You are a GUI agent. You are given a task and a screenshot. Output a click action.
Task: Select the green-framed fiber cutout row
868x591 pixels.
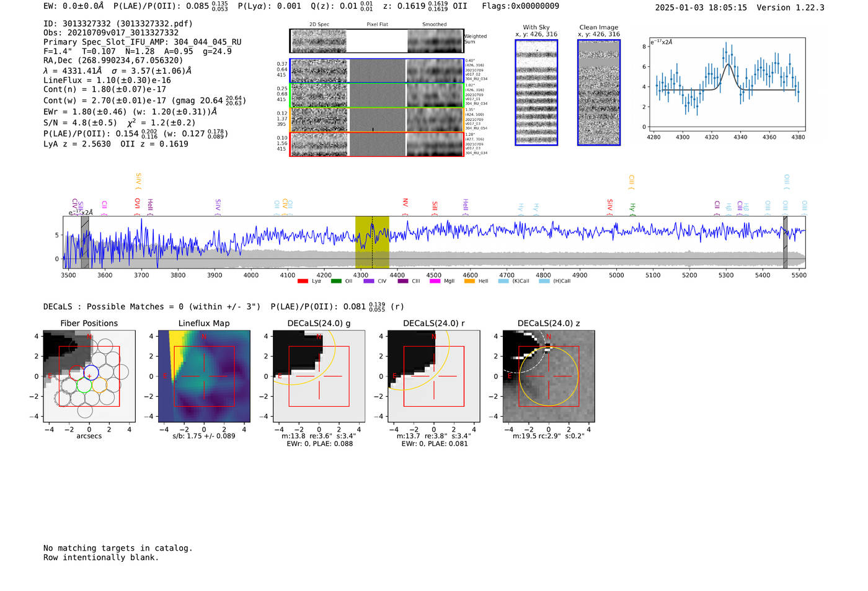coord(376,96)
